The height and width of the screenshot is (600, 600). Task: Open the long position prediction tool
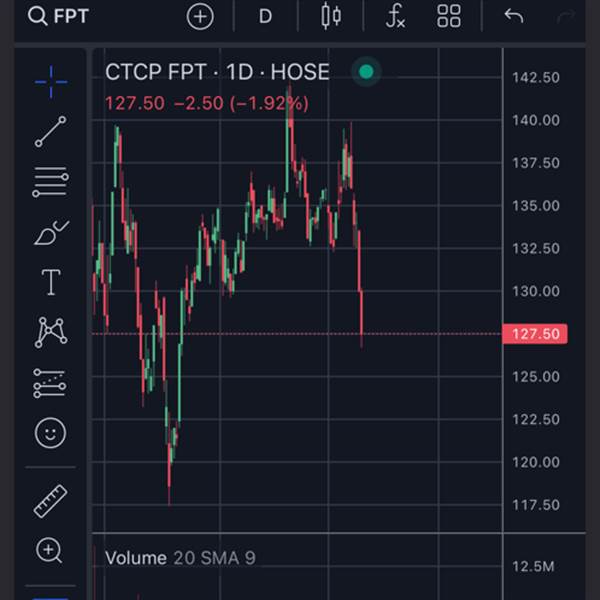click(50, 383)
